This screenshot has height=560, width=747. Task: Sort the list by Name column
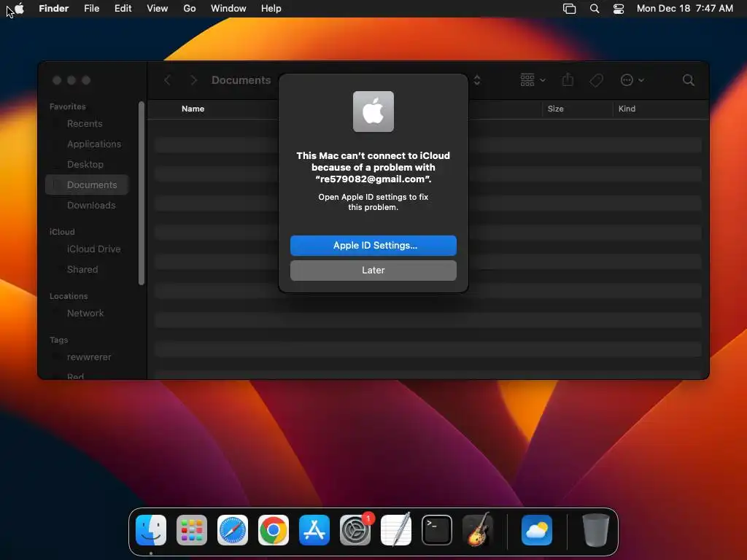[x=193, y=109]
